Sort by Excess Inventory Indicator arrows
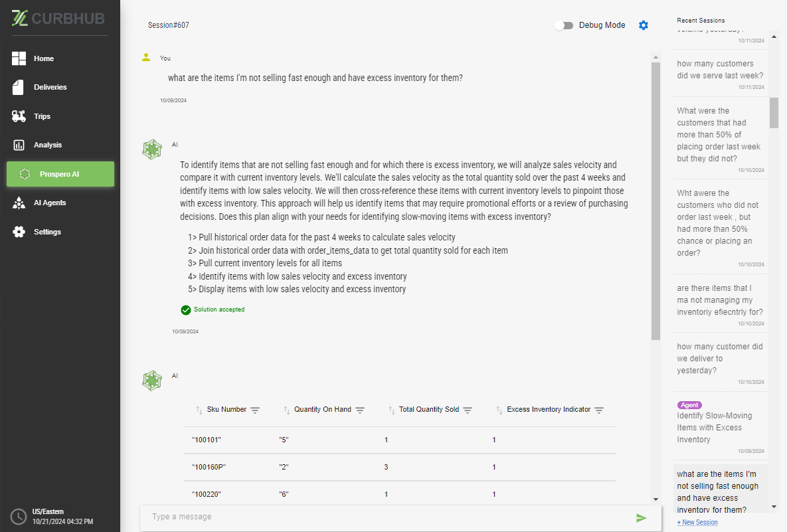 [499, 410]
